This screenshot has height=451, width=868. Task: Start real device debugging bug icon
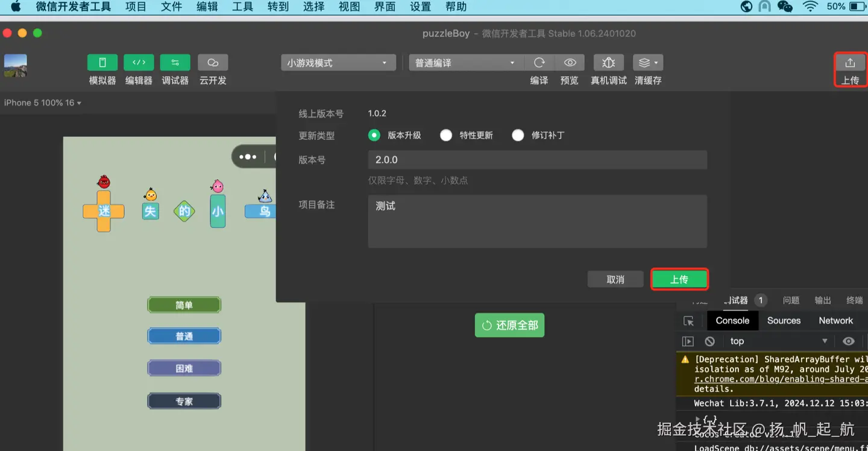coord(609,63)
